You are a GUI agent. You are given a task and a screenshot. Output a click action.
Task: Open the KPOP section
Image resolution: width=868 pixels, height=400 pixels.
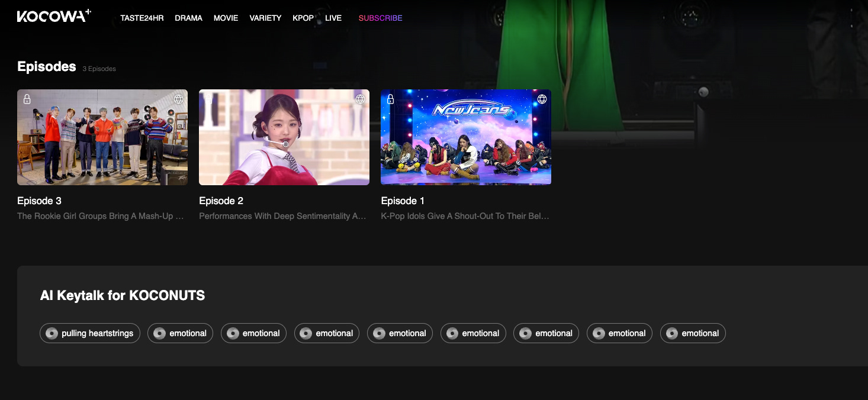[x=303, y=18]
